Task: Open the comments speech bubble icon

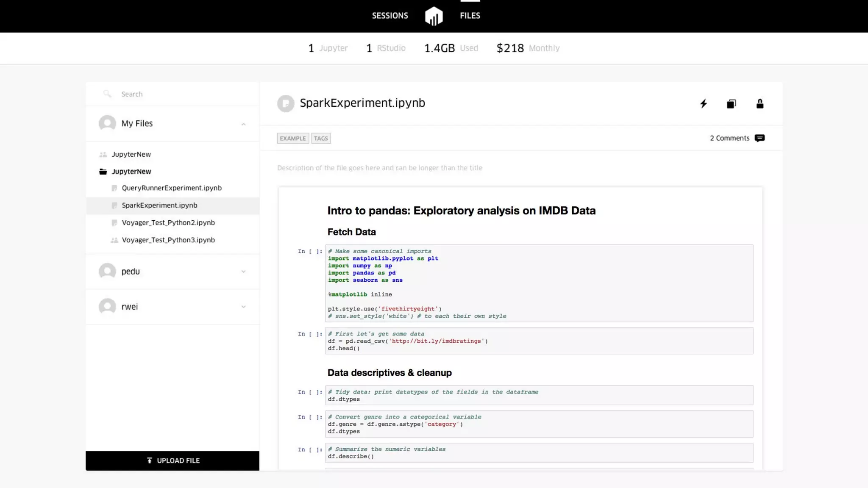Action: pos(760,138)
